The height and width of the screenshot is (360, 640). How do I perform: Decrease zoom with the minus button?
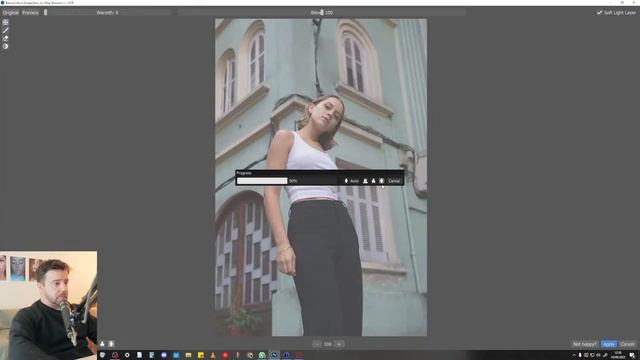(x=317, y=344)
